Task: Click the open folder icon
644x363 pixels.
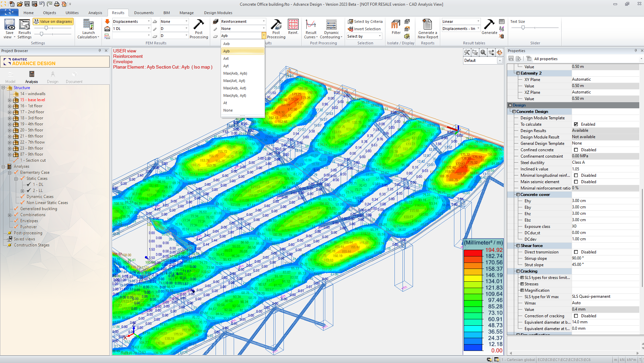Action: 20,4
